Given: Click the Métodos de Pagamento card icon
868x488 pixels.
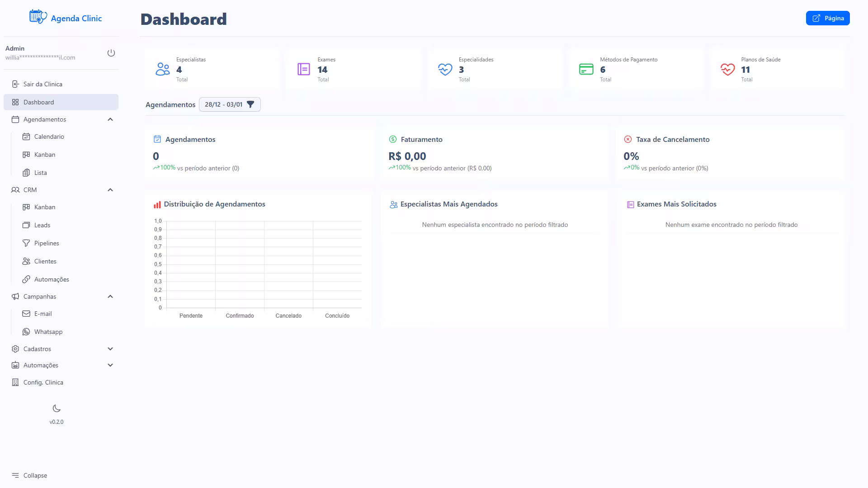Looking at the screenshot, I should click(x=586, y=69).
